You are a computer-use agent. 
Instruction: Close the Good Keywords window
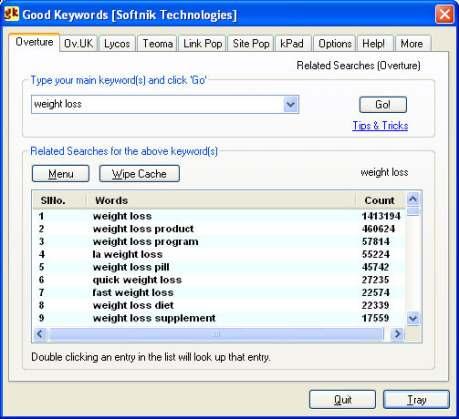(445, 14)
